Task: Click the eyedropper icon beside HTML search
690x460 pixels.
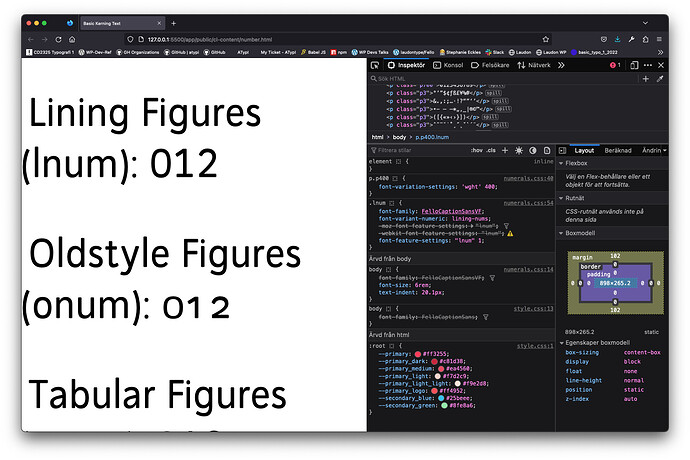Action: [x=660, y=78]
